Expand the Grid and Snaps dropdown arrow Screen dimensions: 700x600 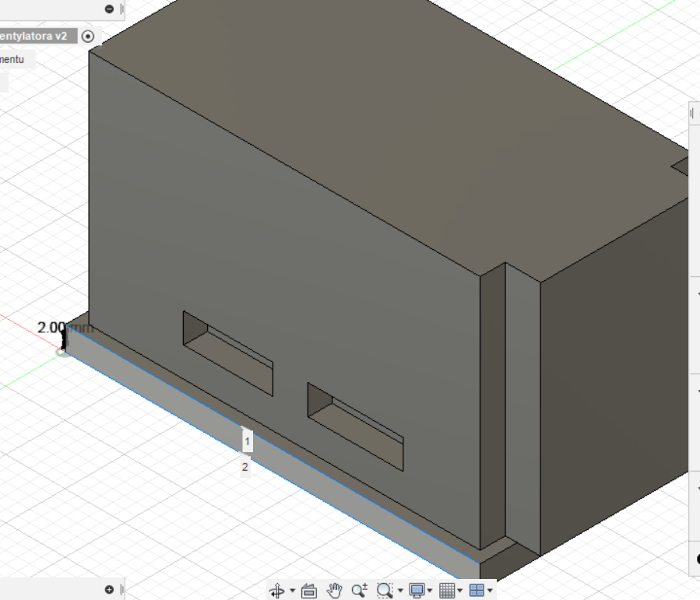[x=460, y=591]
